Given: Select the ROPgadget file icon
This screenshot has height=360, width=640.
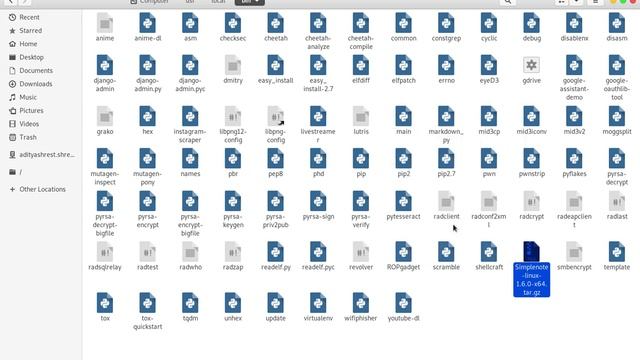Looking at the screenshot, I should [x=403, y=252].
